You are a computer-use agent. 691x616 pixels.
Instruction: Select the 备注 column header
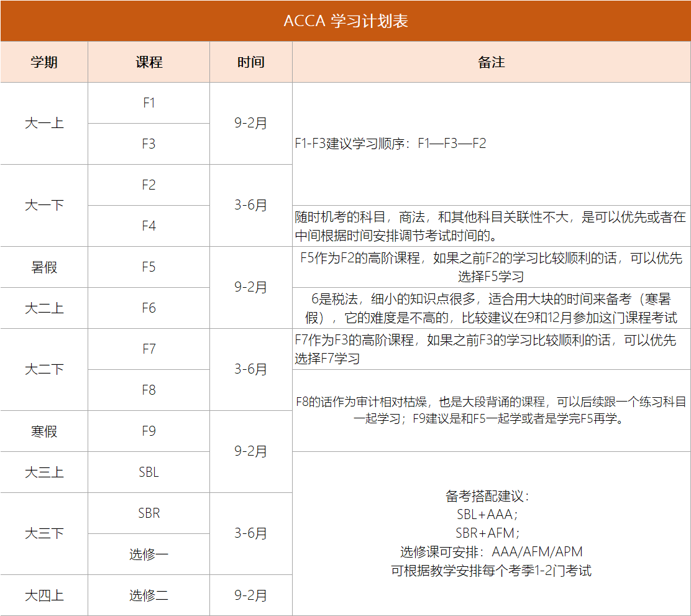pos(490,62)
